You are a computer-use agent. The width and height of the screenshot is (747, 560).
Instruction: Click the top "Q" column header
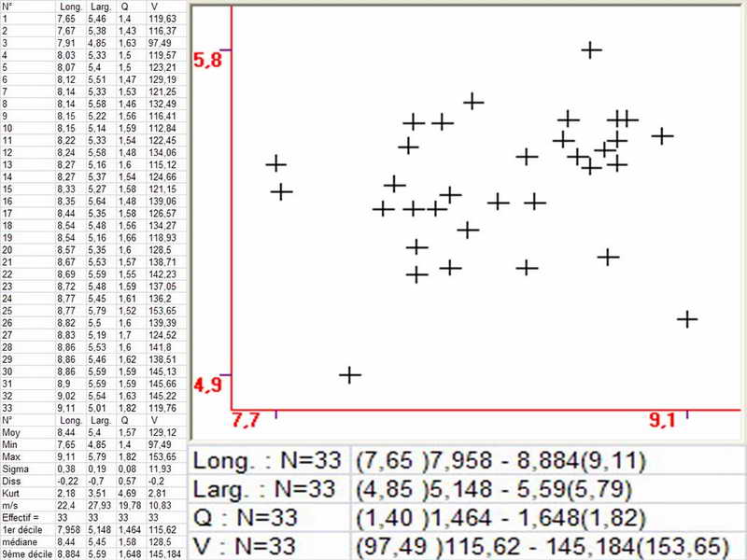coord(124,7)
